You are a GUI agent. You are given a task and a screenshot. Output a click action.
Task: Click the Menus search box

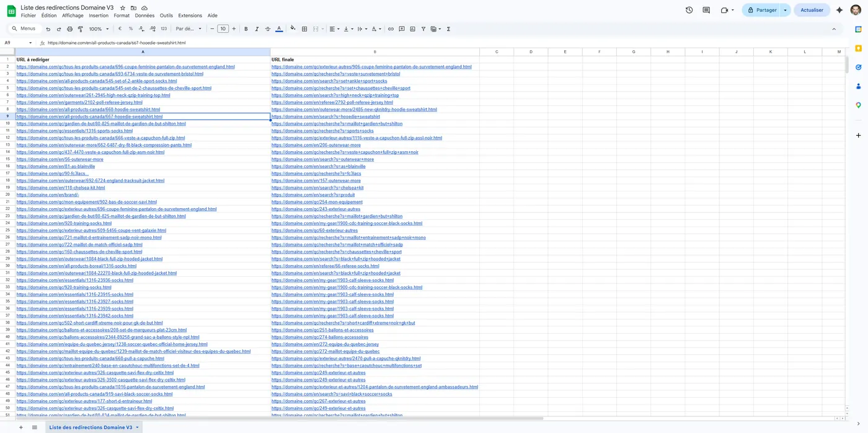(x=24, y=29)
